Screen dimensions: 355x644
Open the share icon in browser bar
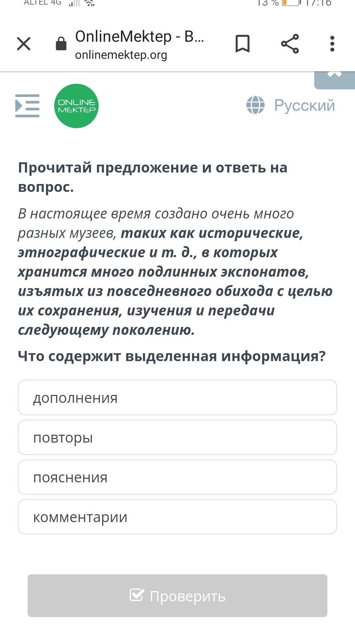click(290, 44)
